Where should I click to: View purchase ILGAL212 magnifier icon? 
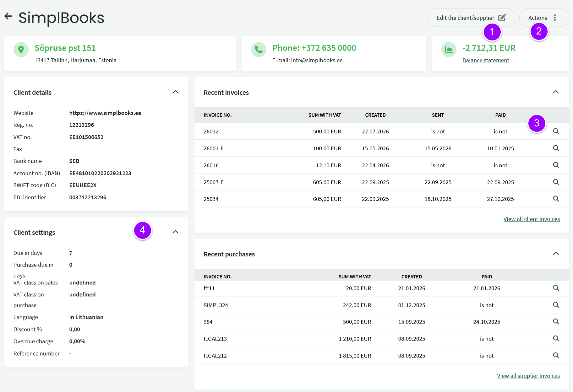(x=556, y=356)
